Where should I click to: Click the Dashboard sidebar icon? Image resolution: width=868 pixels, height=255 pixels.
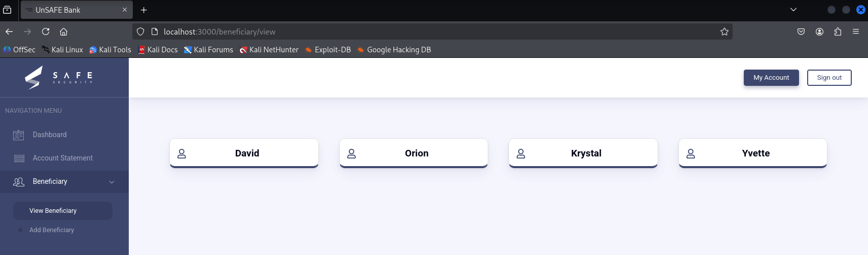pyautogui.click(x=19, y=135)
